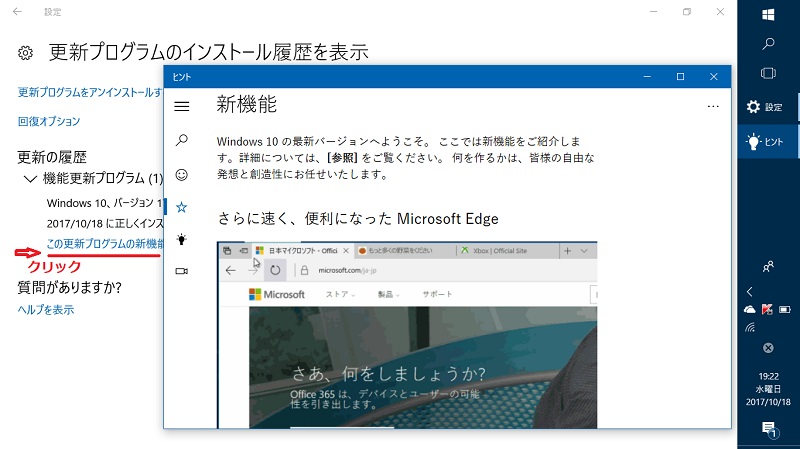Expand the hidden system tray icons chevron
The height and width of the screenshot is (449, 800).
pyautogui.click(x=749, y=292)
